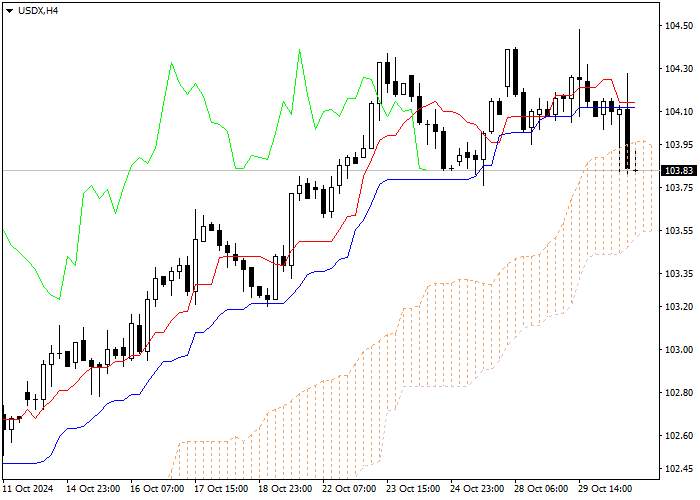
Task: Select the 103.20 price scale label
Action: pos(679,306)
